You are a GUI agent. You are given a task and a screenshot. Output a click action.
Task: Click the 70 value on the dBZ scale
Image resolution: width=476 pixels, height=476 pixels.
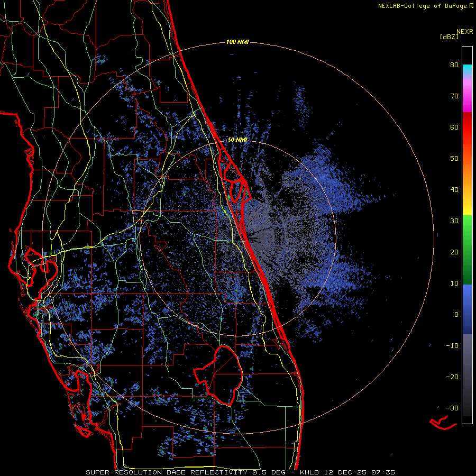click(x=454, y=96)
